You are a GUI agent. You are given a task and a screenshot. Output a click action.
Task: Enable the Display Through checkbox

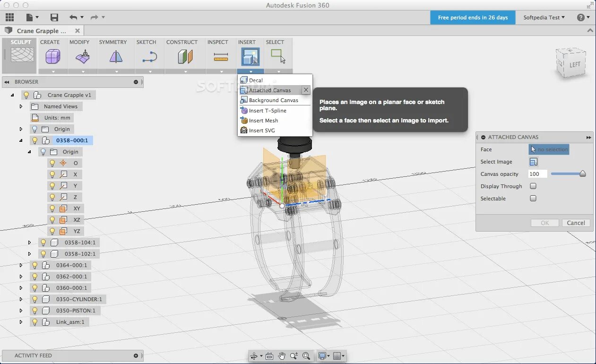pos(533,186)
